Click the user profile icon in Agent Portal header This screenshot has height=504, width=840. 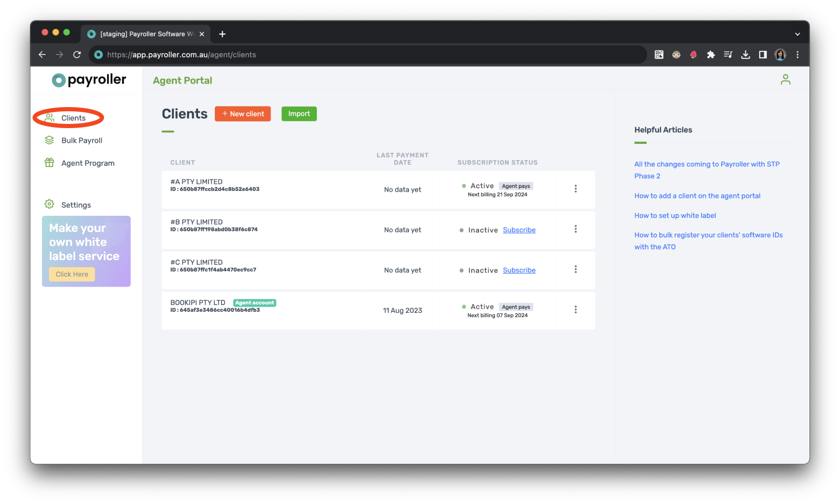click(x=785, y=80)
